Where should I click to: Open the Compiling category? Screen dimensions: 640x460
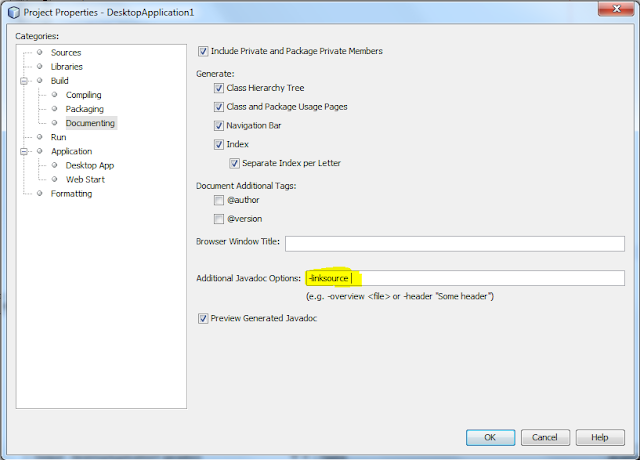point(84,95)
